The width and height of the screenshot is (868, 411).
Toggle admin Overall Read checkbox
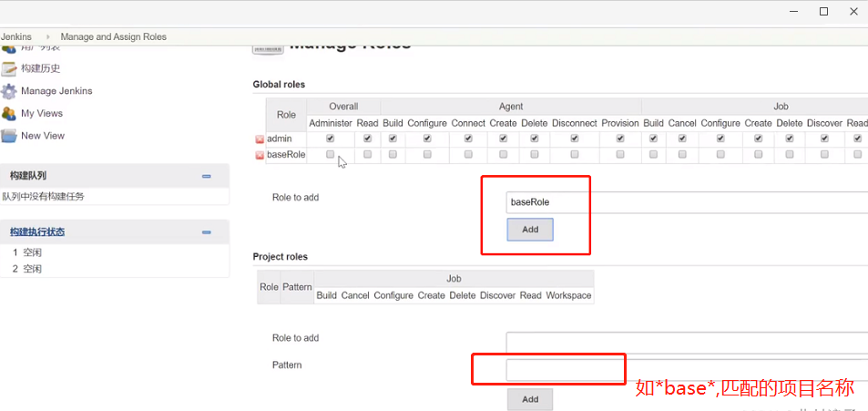[368, 139]
